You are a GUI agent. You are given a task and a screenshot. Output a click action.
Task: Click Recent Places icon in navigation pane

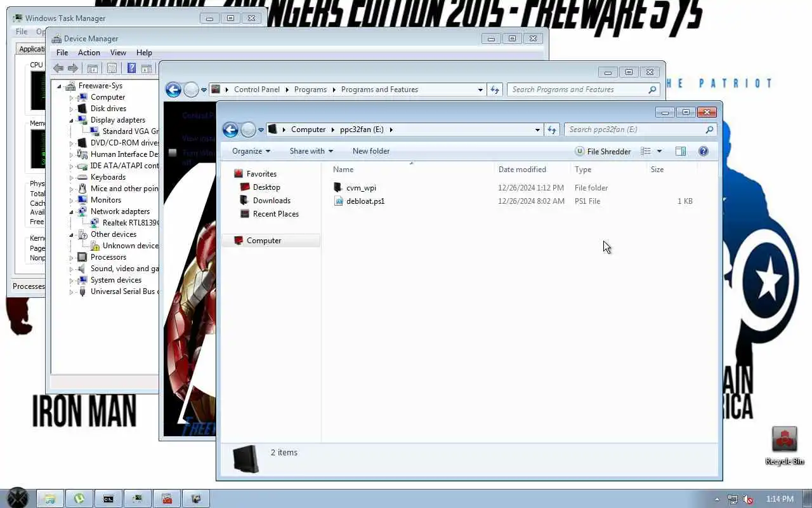(245, 214)
